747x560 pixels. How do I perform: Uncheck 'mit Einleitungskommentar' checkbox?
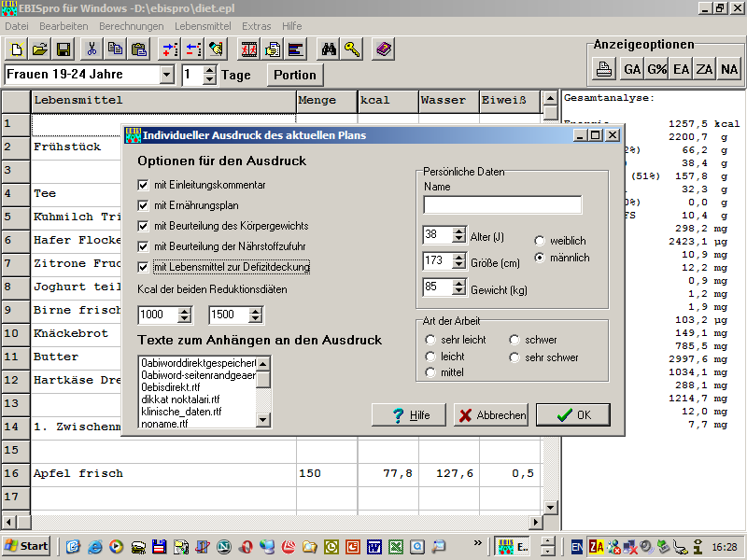[144, 185]
